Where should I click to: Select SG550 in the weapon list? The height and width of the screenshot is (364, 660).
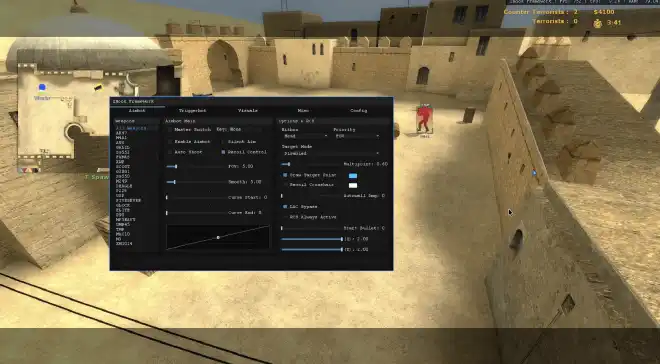(122, 176)
